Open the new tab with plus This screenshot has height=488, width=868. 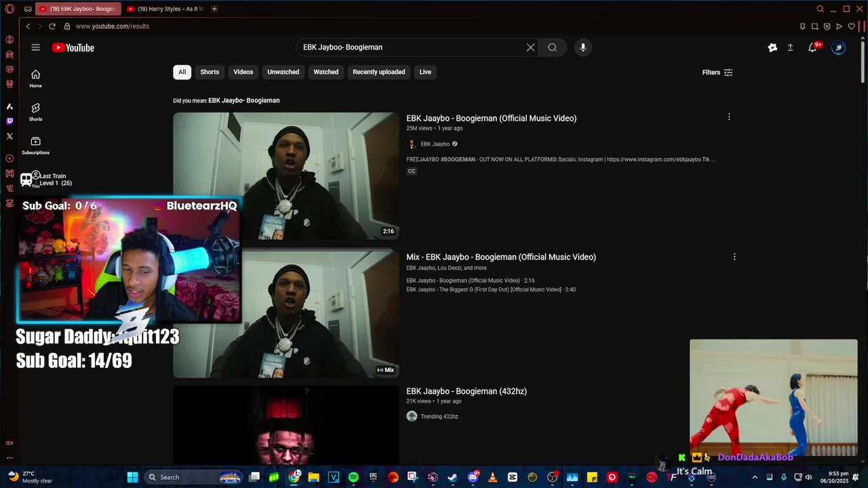[x=214, y=9]
